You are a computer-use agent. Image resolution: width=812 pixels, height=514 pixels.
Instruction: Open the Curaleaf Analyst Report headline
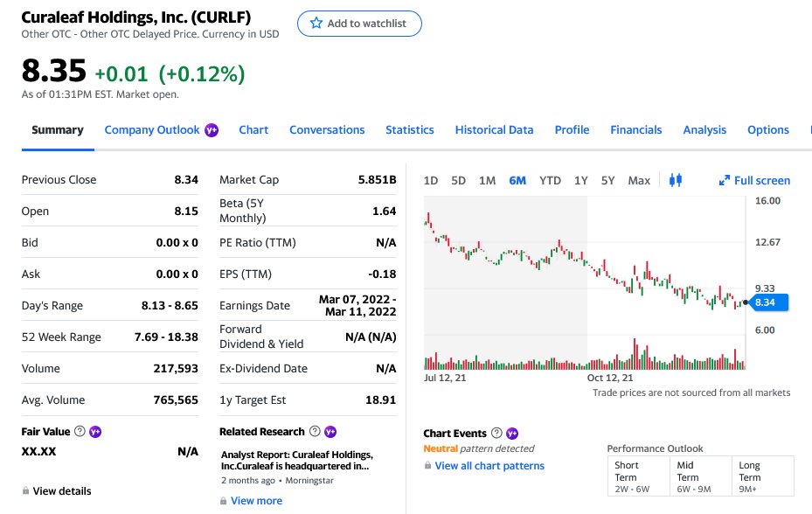[296, 460]
